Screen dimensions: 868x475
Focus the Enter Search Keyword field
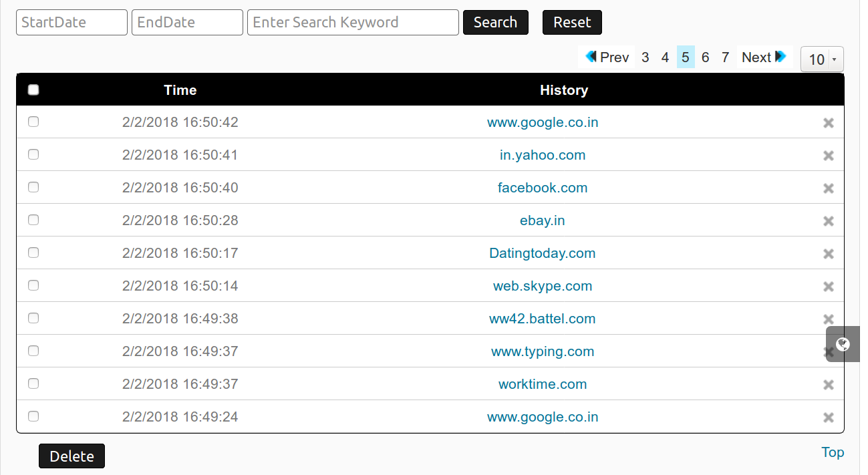[353, 22]
